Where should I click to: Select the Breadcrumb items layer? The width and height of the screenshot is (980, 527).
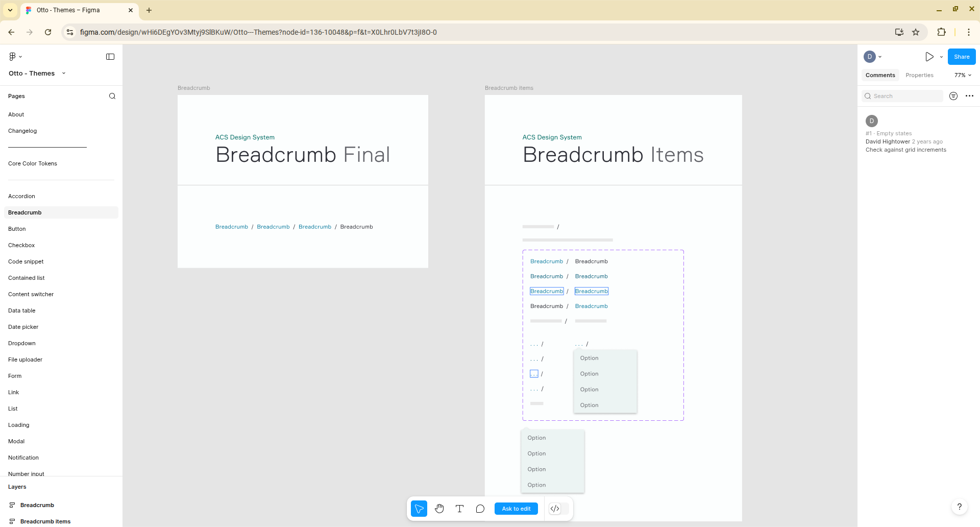[45, 521]
